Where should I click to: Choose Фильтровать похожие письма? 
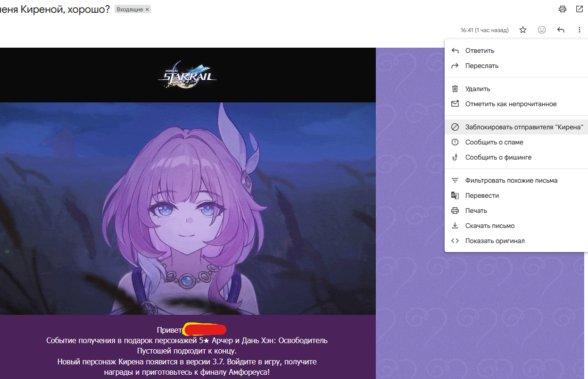click(x=516, y=180)
